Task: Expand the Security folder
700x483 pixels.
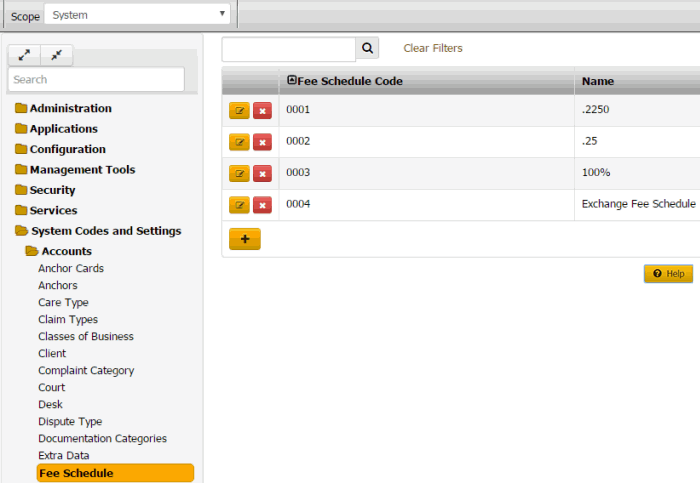Action: coord(52,190)
